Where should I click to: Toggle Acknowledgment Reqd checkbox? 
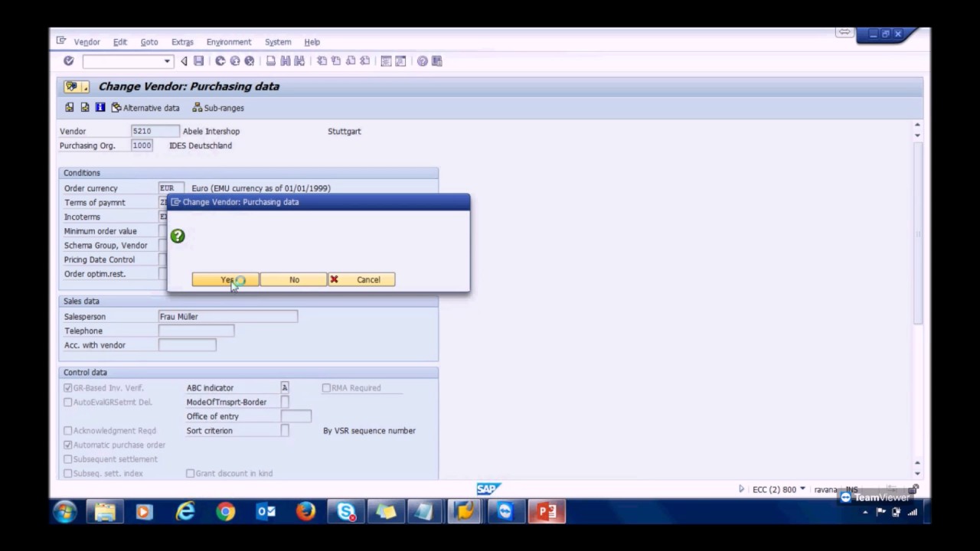[x=68, y=431]
